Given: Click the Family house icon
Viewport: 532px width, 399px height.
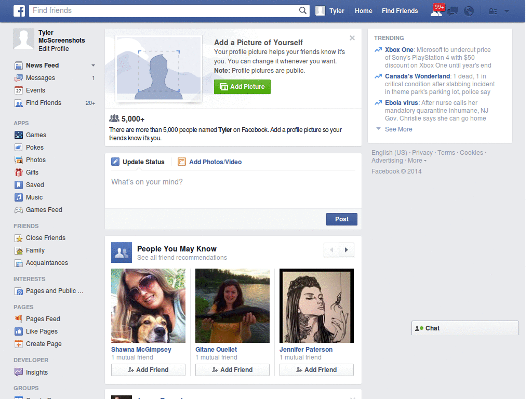Looking at the screenshot, I should 19,251.
